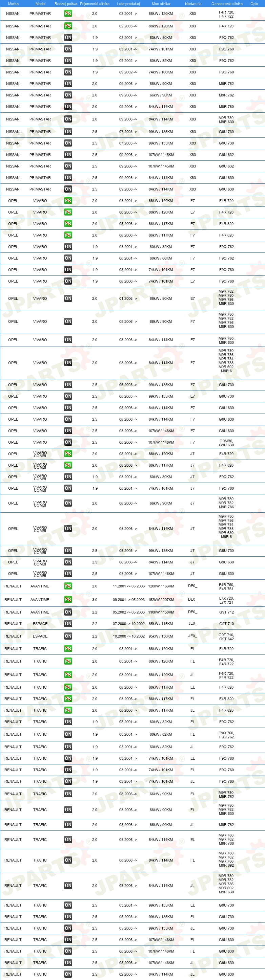The image size is (265, 980).
Task: Click ON icon in Opel Vivaro G9MB6 row
Action: click(x=68, y=442)
